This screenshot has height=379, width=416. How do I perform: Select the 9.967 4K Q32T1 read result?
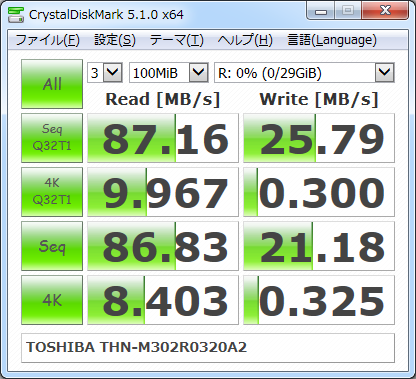163,192
